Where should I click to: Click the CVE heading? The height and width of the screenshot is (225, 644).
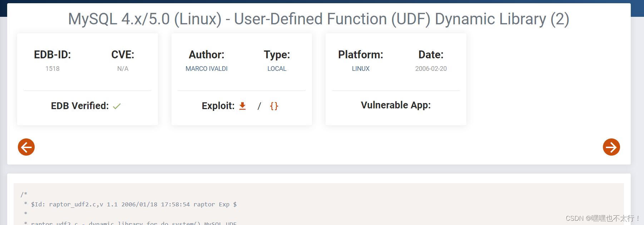coord(123,55)
